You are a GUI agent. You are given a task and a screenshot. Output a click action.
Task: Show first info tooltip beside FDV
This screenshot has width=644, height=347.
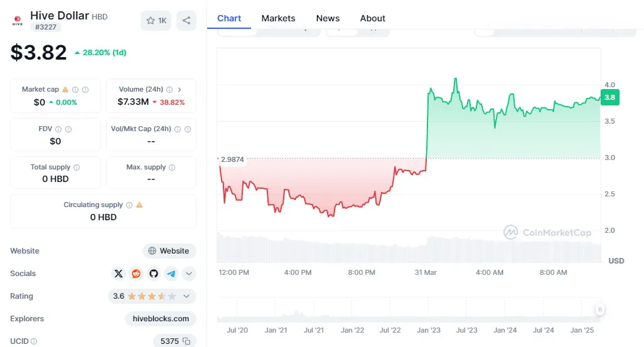(x=58, y=129)
